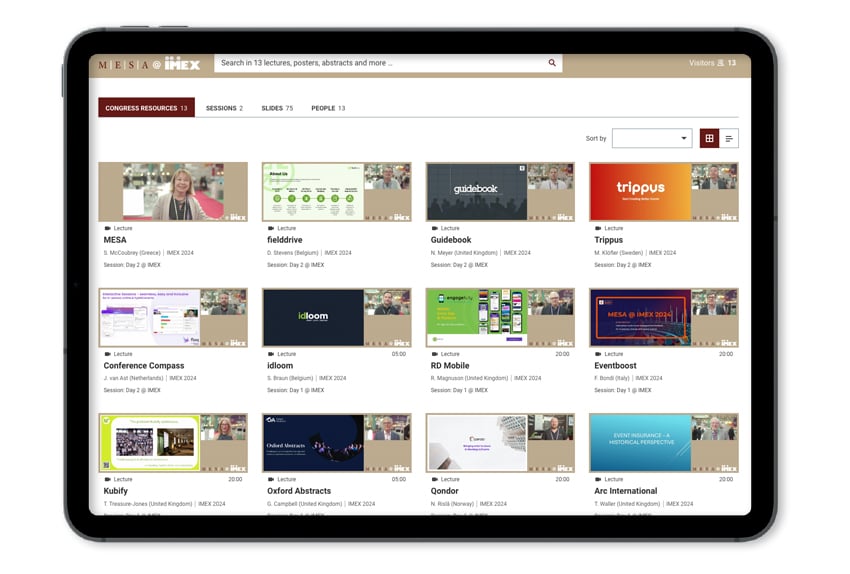The width and height of the screenshot is (850, 574).
Task: Click 'T. Waller (United Kingdom)' author text
Action: click(x=627, y=504)
